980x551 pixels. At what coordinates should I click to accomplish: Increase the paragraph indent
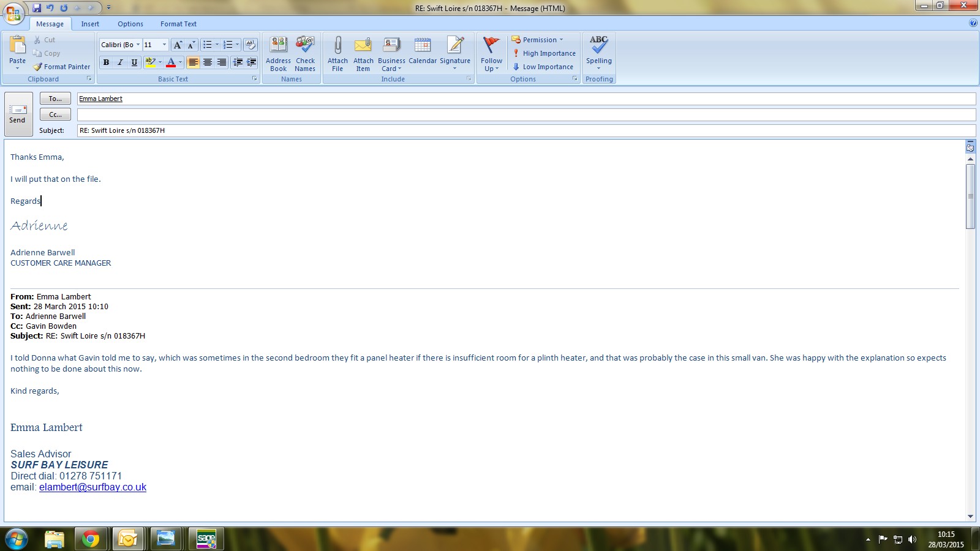tap(251, 62)
